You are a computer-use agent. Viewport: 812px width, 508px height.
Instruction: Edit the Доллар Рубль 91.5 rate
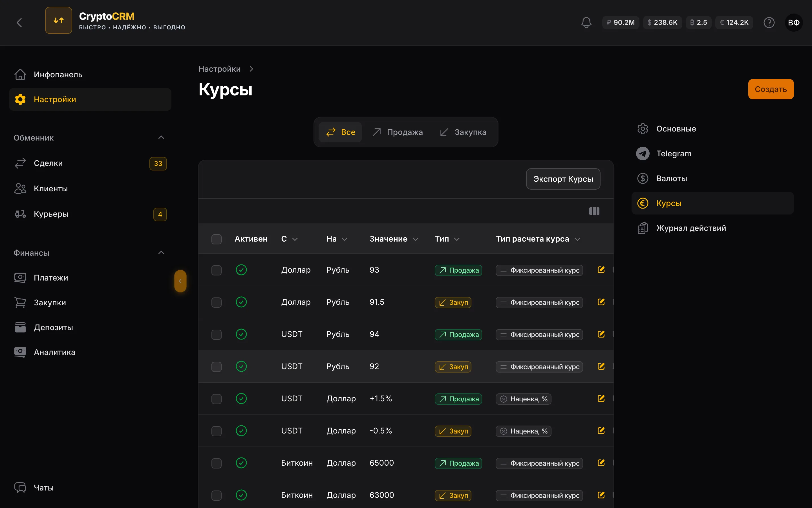601,302
